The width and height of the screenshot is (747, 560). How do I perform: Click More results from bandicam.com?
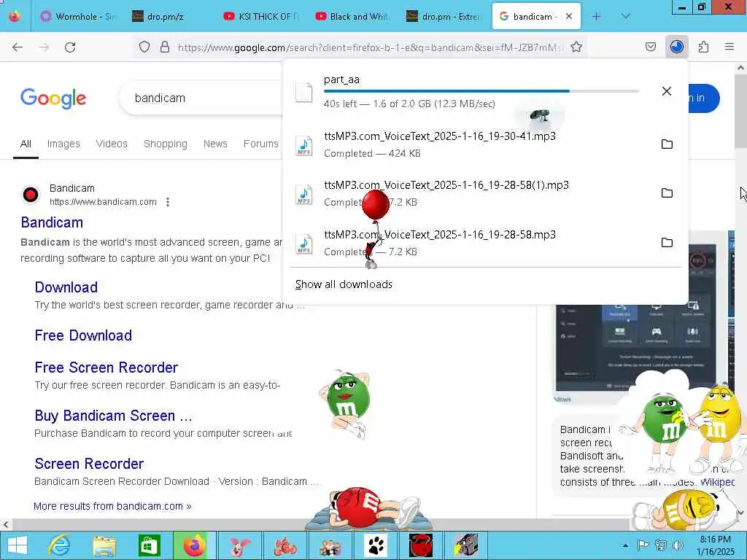pos(112,506)
